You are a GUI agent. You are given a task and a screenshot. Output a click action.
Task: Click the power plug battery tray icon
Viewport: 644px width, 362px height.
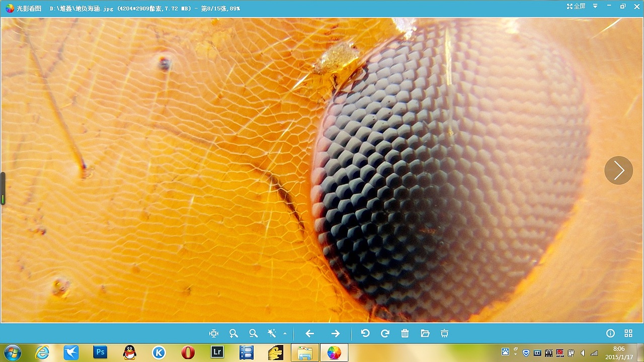571,353
